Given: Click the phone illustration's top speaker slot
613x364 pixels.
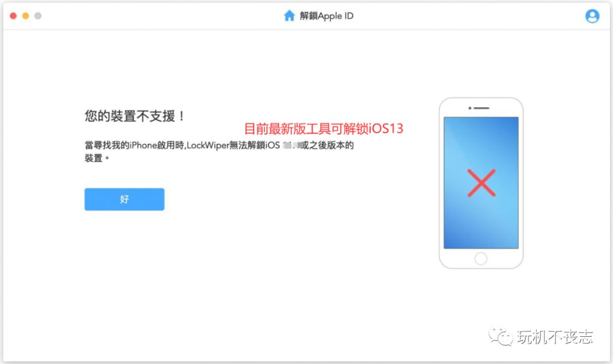Looking at the screenshot, I should (x=479, y=108).
